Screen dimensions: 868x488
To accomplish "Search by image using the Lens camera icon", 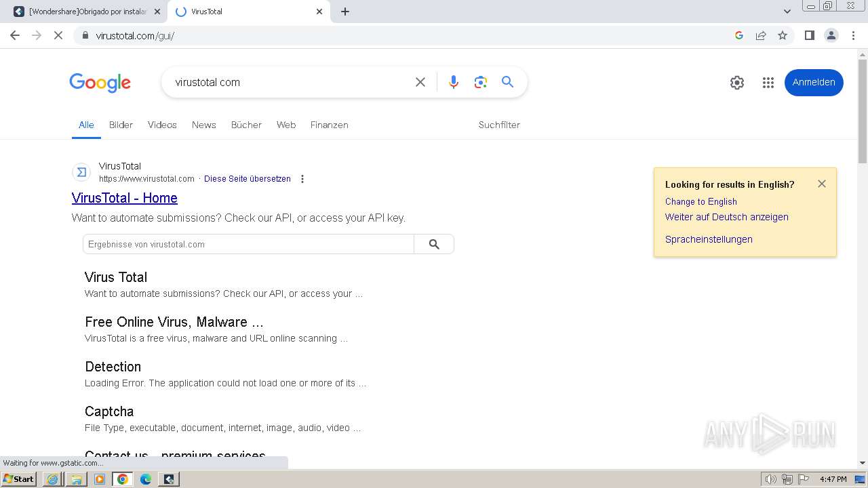I will (481, 82).
